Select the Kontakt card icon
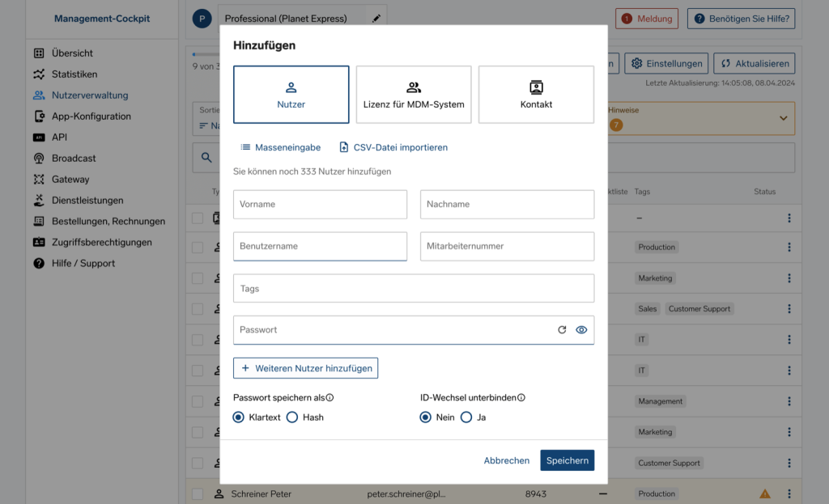Screen dimensions: 829x504 tap(535, 87)
